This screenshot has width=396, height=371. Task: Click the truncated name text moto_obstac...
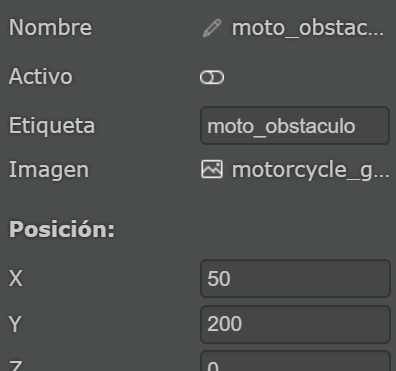tap(308, 28)
